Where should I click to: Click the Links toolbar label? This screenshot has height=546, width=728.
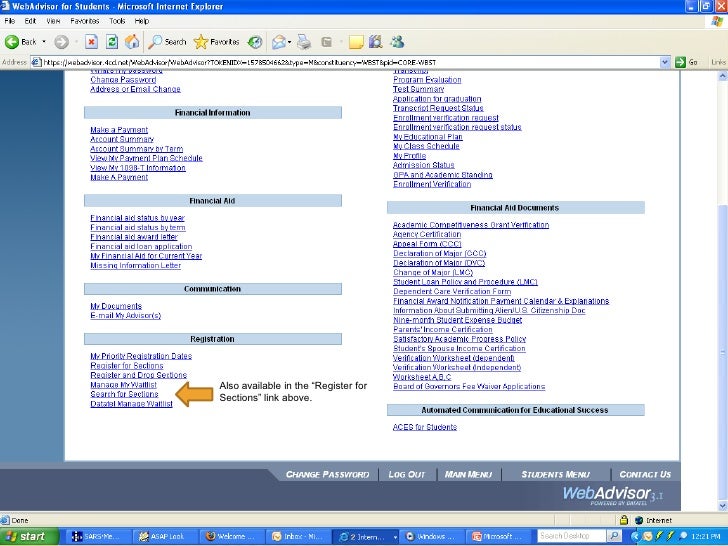(x=718, y=62)
